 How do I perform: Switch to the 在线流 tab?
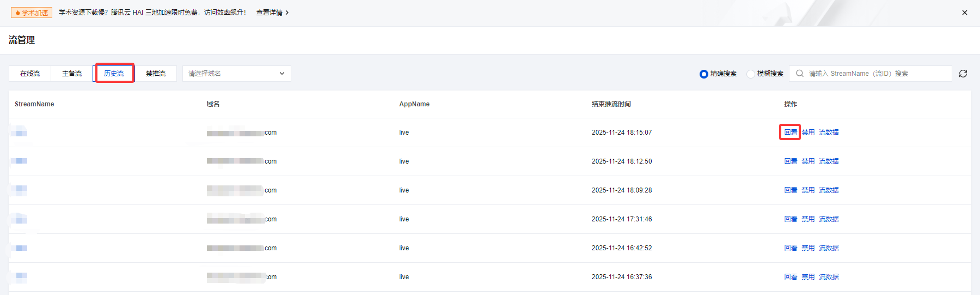pos(30,74)
